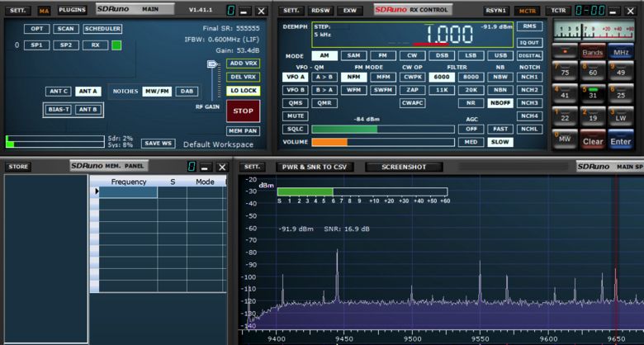Open the SCHEDULER from Main panel
This screenshot has height=345, width=644.
tap(102, 29)
